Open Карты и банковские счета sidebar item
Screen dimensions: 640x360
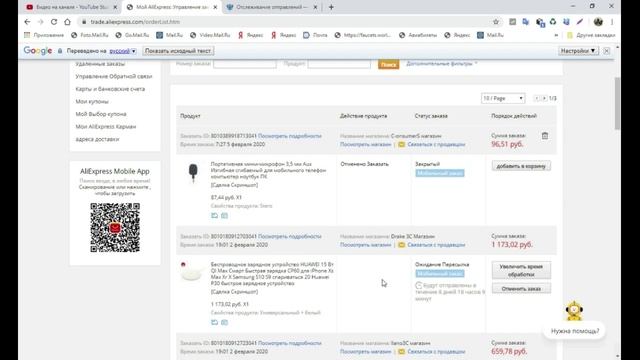(110, 89)
